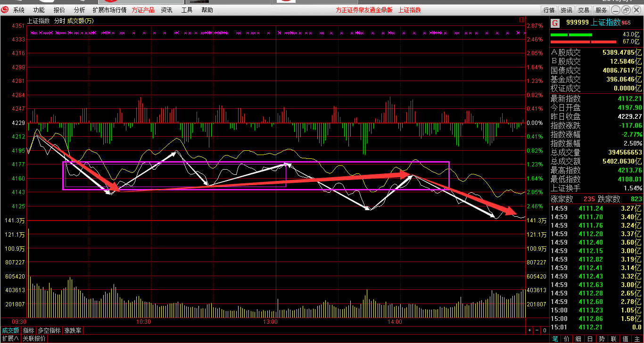
Task: Open the 扩展市场行情 menu
Action: coord(109,10)
